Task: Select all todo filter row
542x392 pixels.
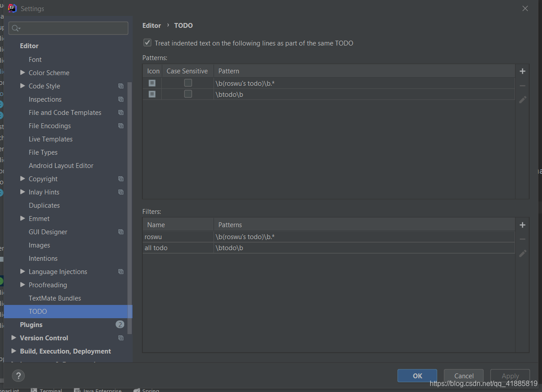Action: tap(328, 248)
